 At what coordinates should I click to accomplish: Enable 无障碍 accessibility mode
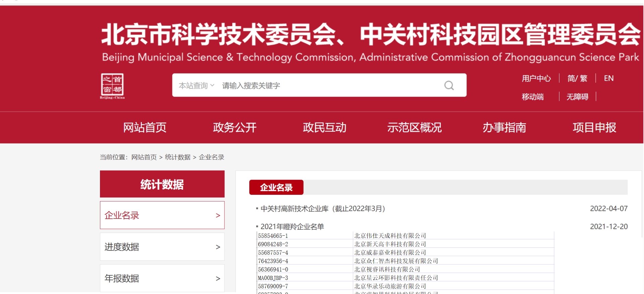[577, 97]
